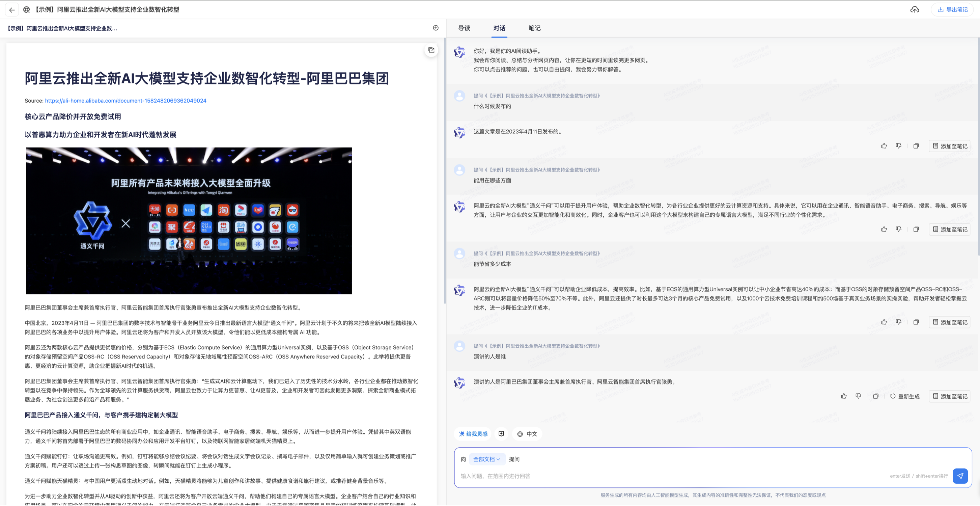Like the 2023年4月11日 answer

pyautogui.click(x=884, y=146)
